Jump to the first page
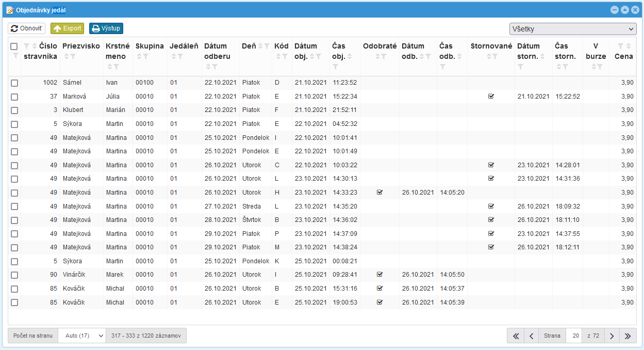 [x=515, y=336]
